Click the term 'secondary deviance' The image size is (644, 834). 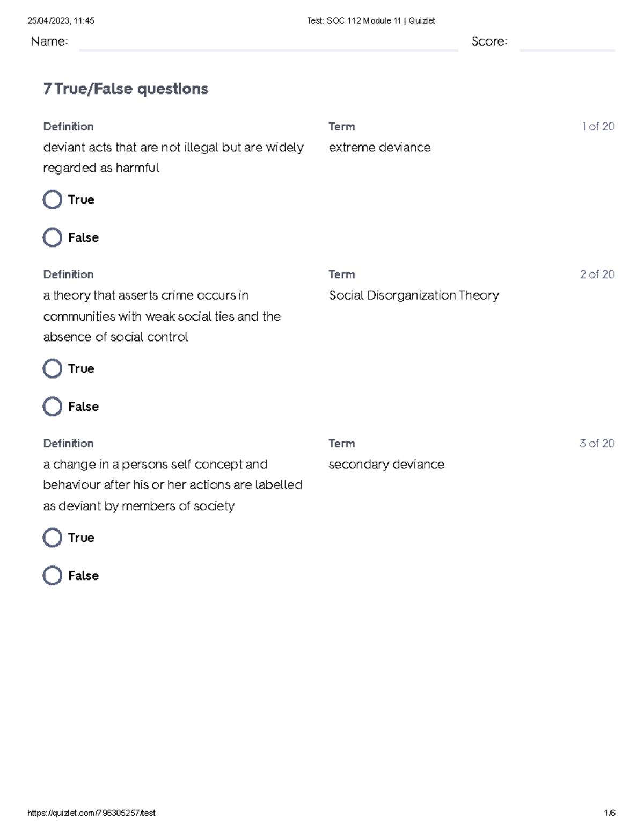click(x=386, y=465)
